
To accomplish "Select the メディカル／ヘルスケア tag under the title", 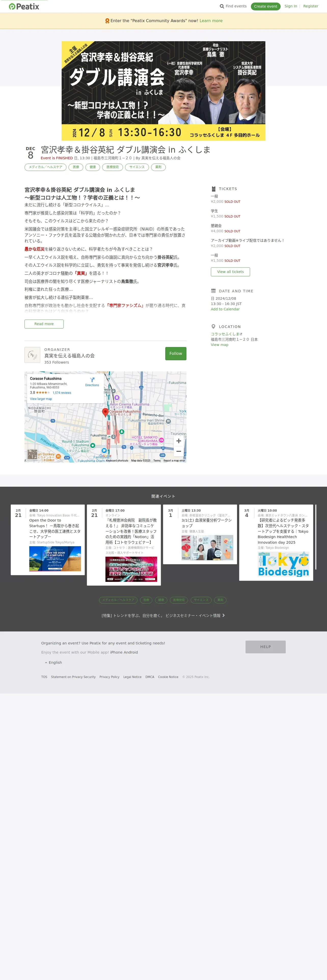I will pyautogui.click(x=45, y=167).
